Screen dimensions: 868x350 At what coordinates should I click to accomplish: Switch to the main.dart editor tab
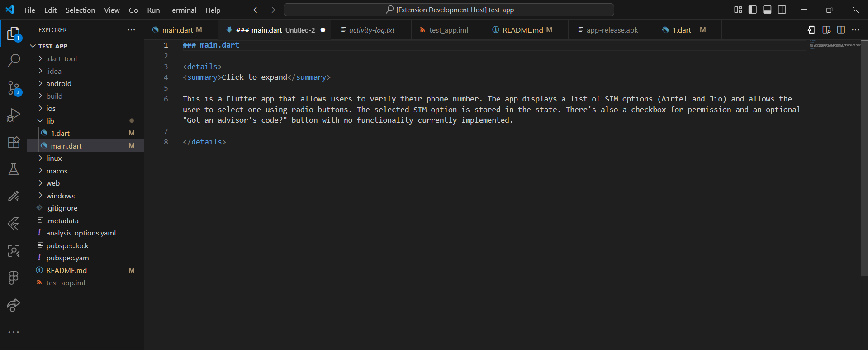[181, 30]
